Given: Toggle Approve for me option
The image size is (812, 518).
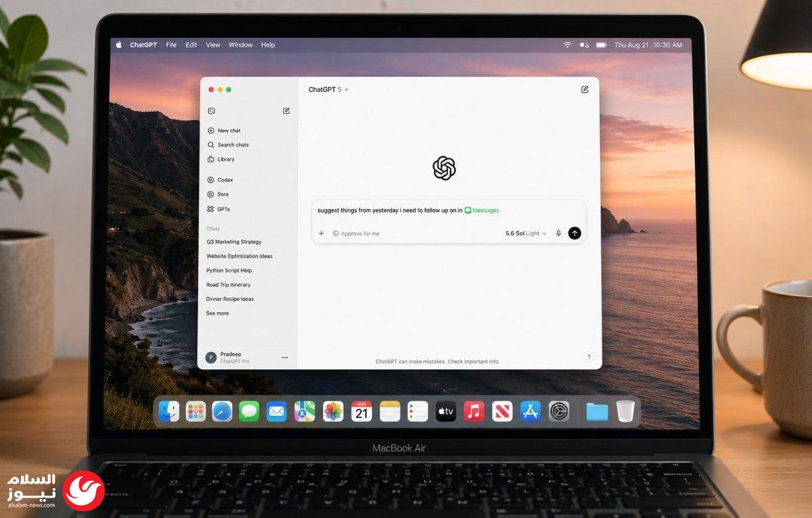Looking at the screenshot, I should (x=356, y=233).
